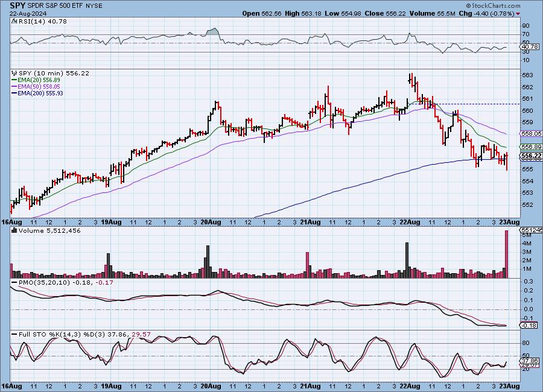Click the NYSE exchange label

94,6
